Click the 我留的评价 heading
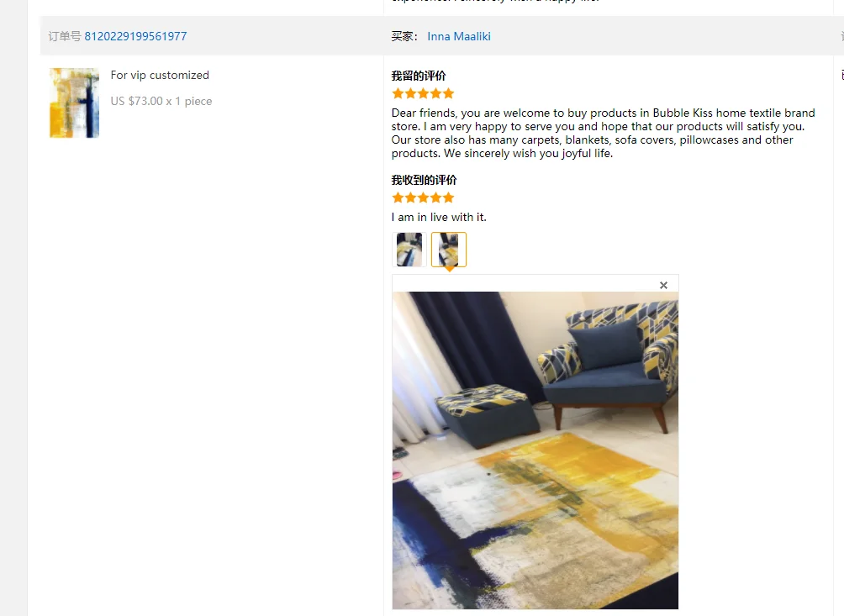 coord(419,76)
